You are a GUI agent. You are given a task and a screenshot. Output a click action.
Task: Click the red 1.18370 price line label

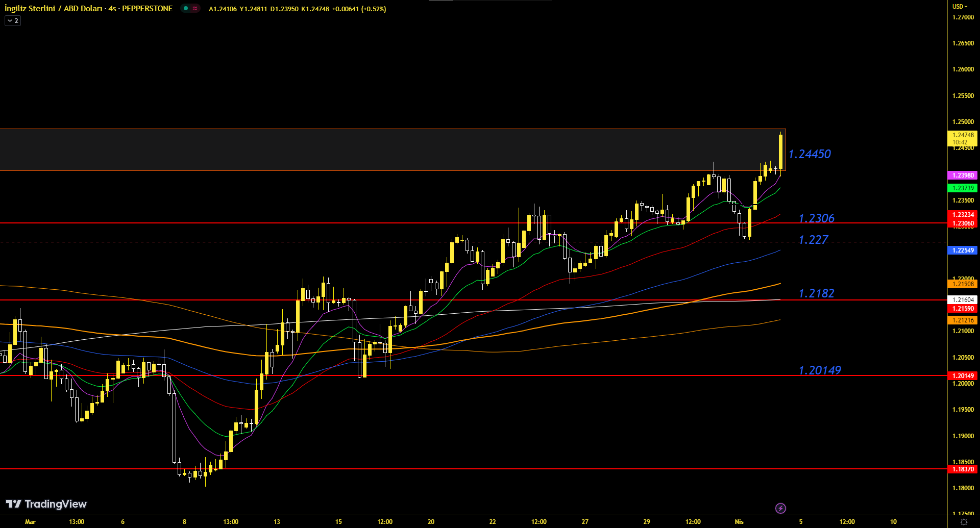962,469
